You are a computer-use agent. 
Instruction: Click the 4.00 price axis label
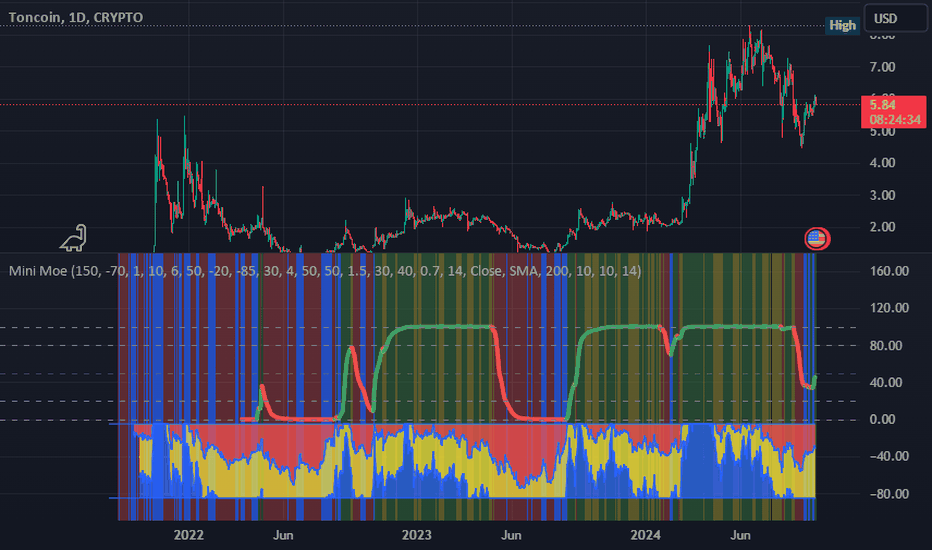click(882, 163)
